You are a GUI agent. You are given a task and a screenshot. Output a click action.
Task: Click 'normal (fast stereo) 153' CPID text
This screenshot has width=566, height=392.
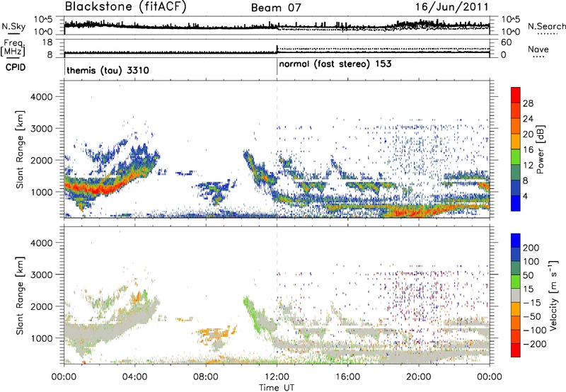(x=335, y=64)
